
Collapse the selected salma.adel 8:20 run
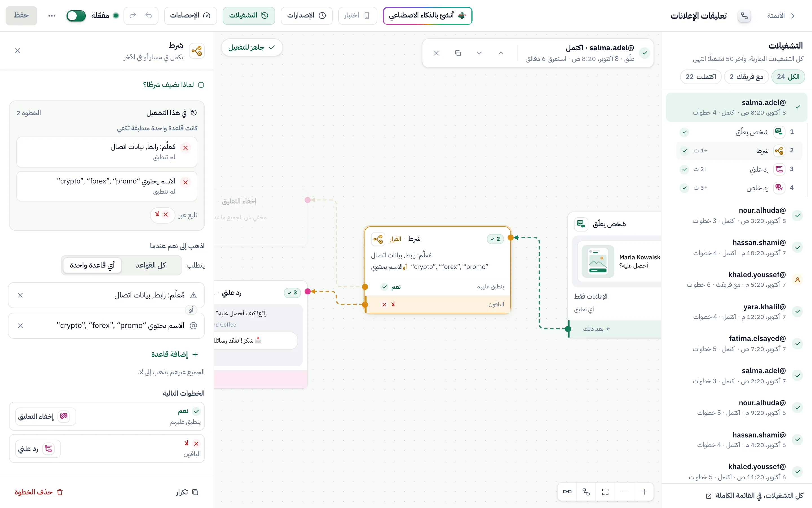[x=736, y=107]
